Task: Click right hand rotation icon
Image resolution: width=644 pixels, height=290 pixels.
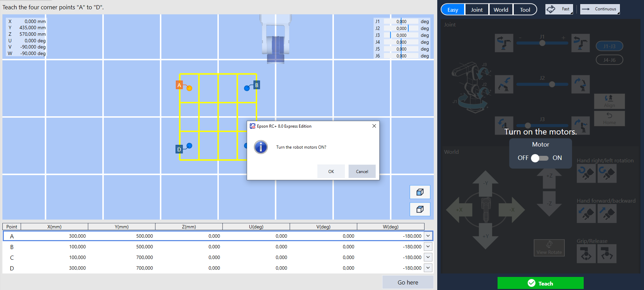Action: pyautogui.click(x=586, y=173)
